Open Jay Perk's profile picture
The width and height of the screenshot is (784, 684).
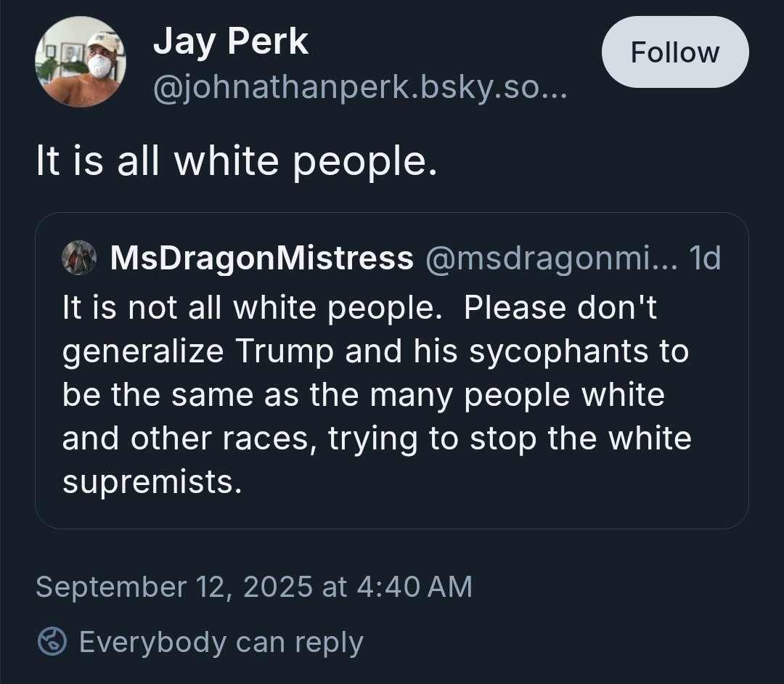pyautogui.click(x=81, y=60)
